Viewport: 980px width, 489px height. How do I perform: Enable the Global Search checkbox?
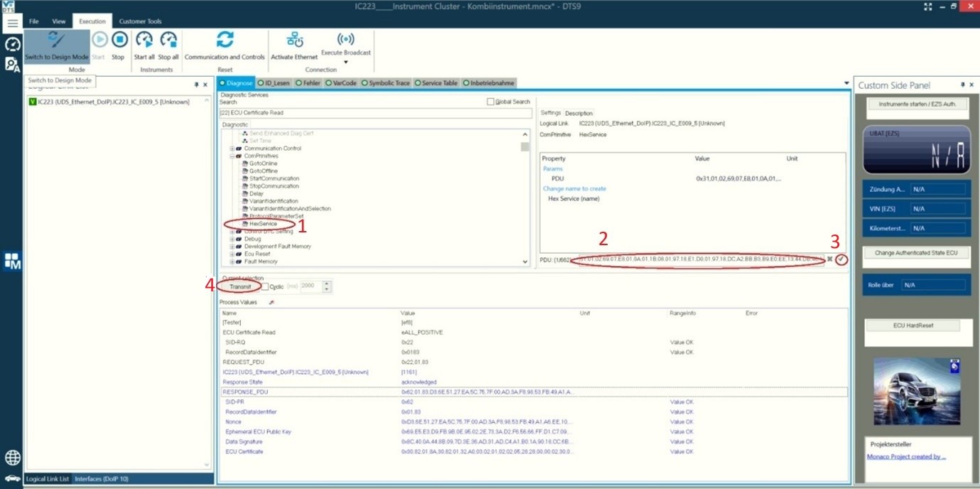click(490, 101)
